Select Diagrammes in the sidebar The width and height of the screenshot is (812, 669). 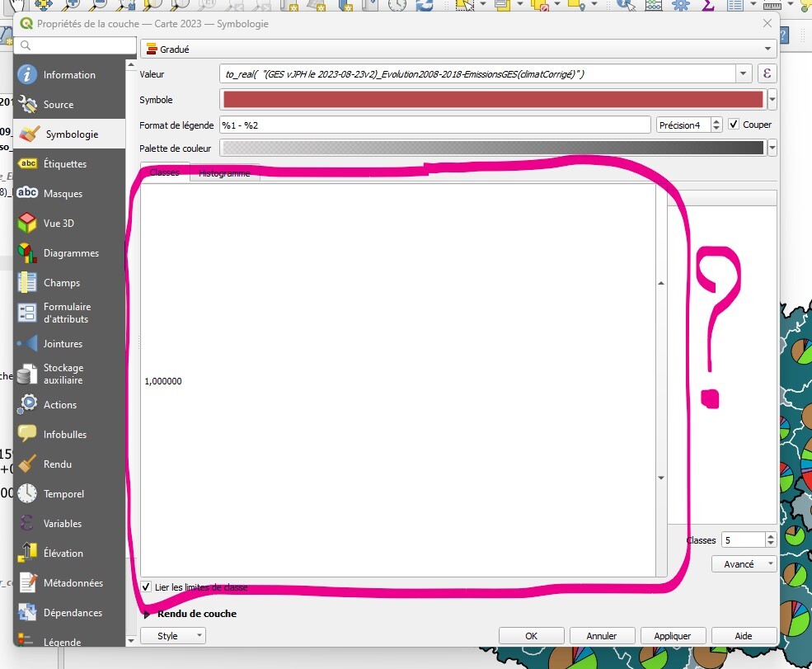point(71,253)
